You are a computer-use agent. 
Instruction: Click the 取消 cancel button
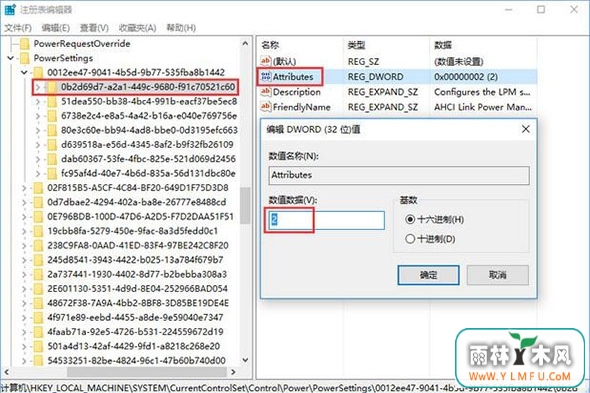(x=497, y=275)
